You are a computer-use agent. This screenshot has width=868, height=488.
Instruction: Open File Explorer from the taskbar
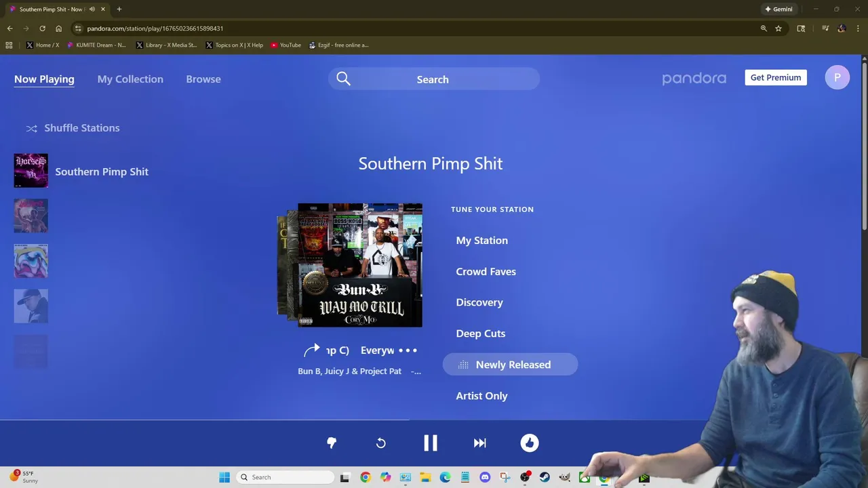425,477
